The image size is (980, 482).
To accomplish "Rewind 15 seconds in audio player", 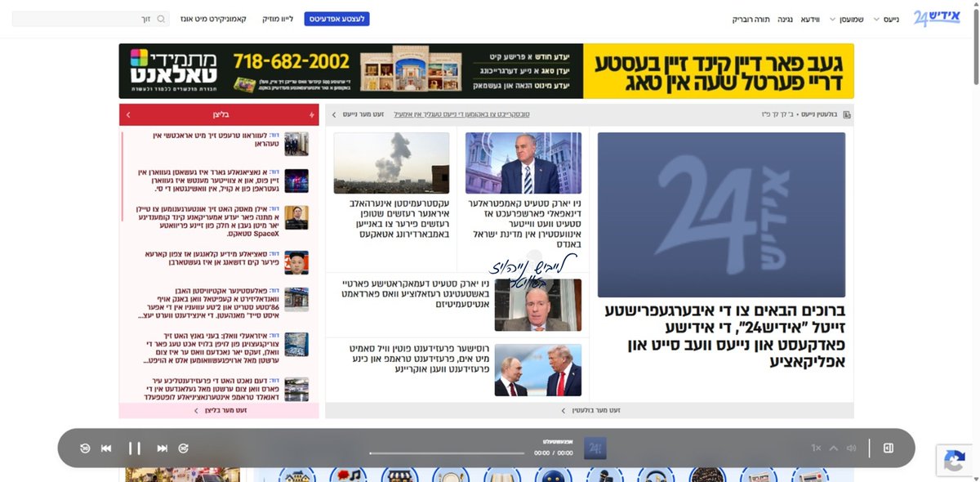I will tap(85, 449).
